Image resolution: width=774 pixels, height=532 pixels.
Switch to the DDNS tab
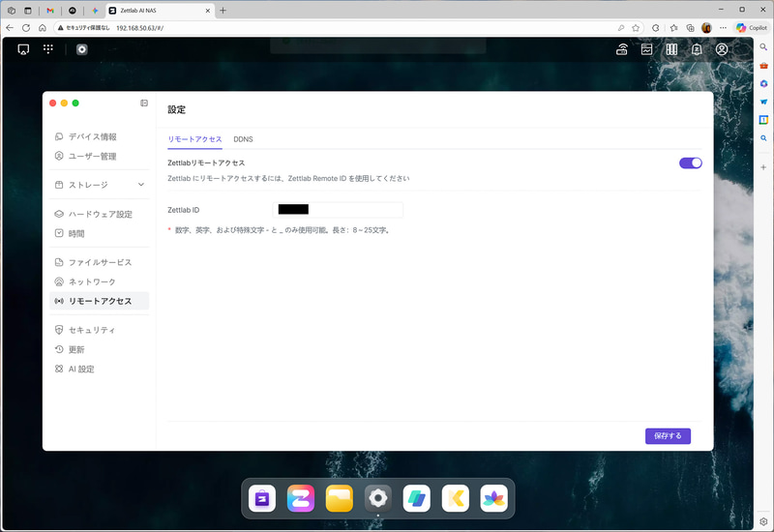coord(244,139)
